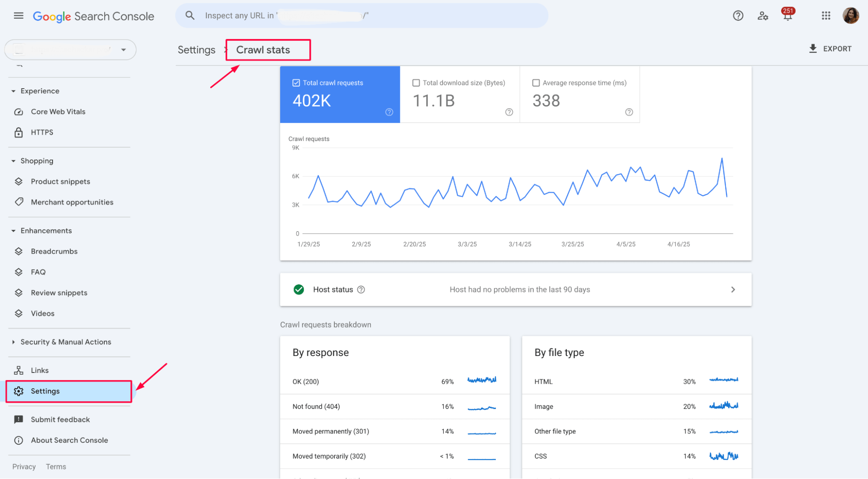
Task: Click the Videos layers icon
Action: point(19,313)
